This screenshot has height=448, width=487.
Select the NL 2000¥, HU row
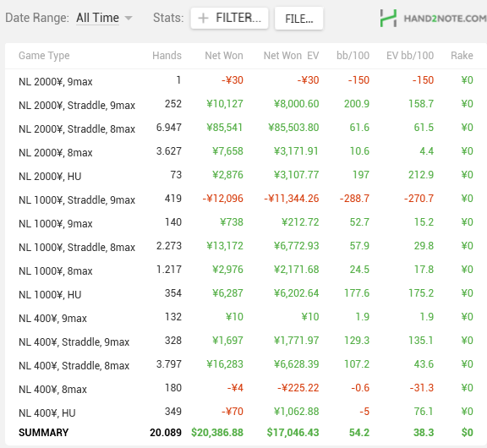pos(246,175)
